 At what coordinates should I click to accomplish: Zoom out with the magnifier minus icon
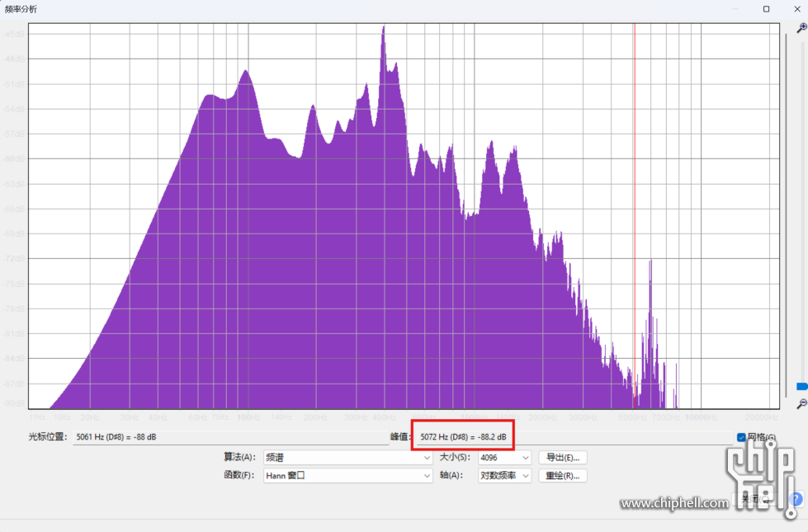801,404
